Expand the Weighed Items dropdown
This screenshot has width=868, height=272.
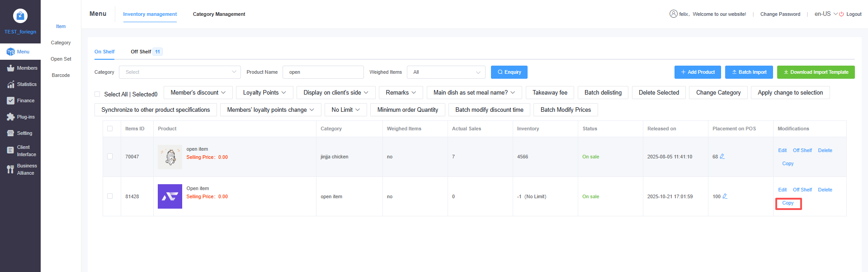pos(446,72)
